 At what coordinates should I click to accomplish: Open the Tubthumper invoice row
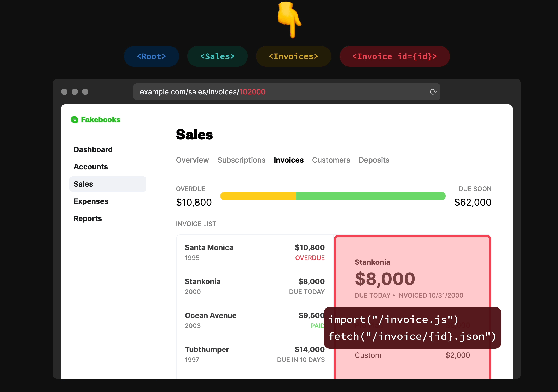(x=254, y=354)
